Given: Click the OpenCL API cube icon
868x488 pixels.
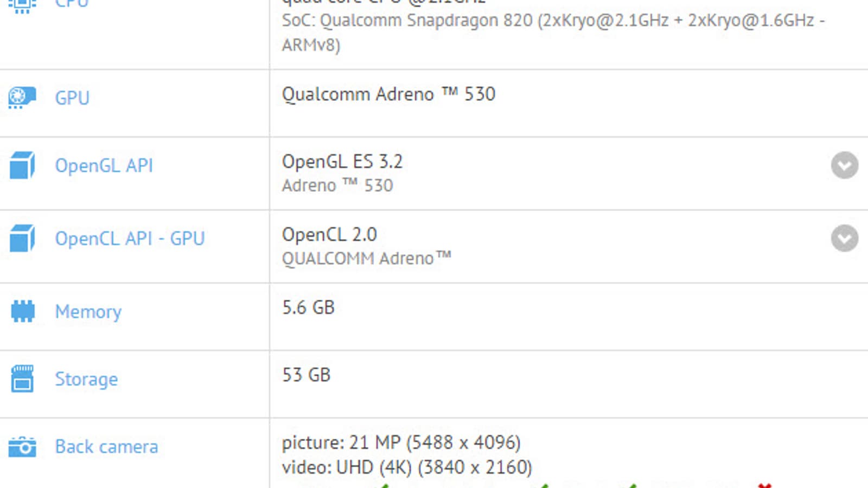Looking at the screenshot, I should (22, 239).
